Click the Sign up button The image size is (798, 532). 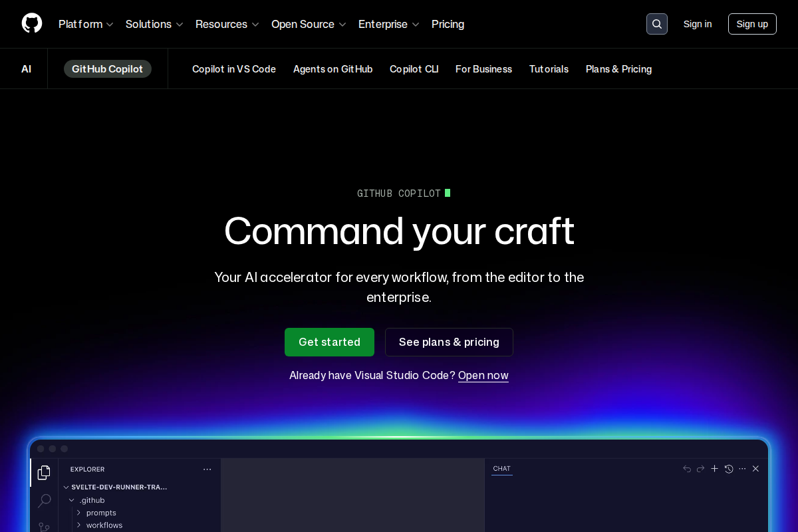point(752,24)
